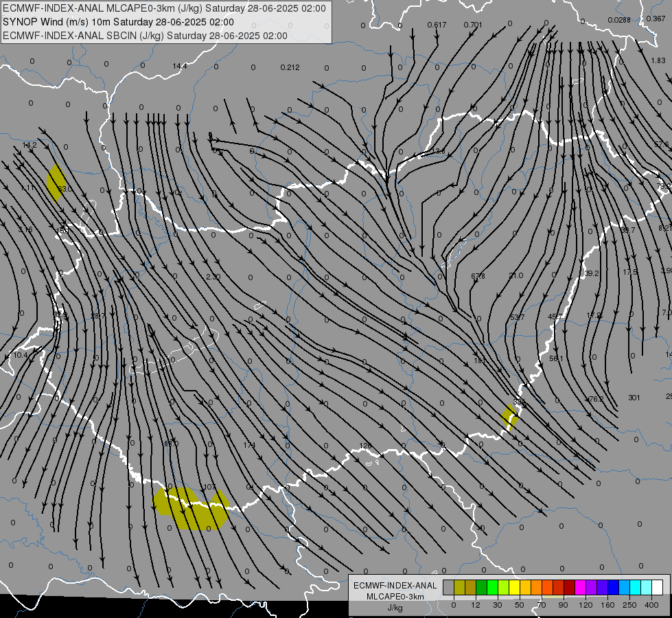The width and height of the screenshot is (672, 618).
Task: Click the map value '14.4'
Action: tap(180, 66)
